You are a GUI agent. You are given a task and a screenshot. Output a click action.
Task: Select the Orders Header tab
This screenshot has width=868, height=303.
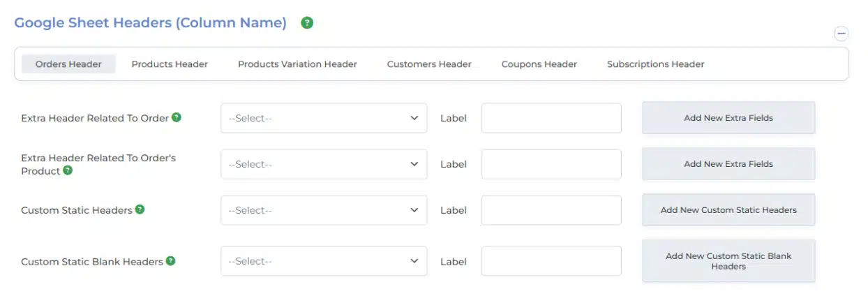[68, 64]
